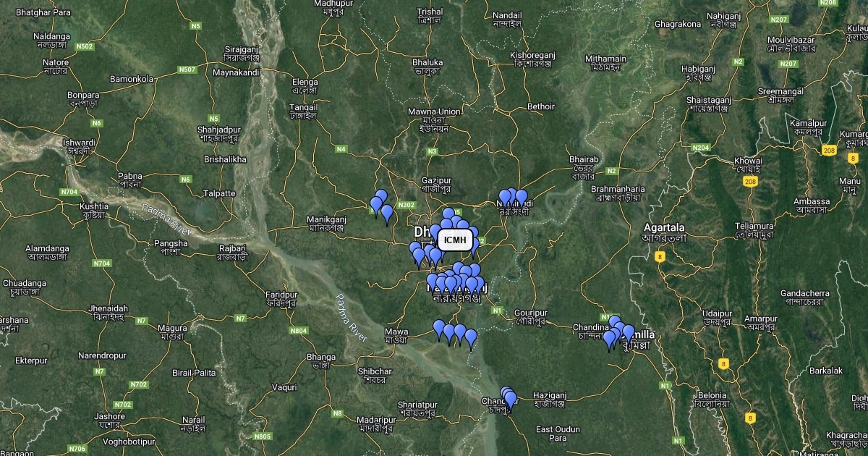The image size is (868, 456).
Task: Click the N507 road shield near Bamonkola
Action: 187,69
